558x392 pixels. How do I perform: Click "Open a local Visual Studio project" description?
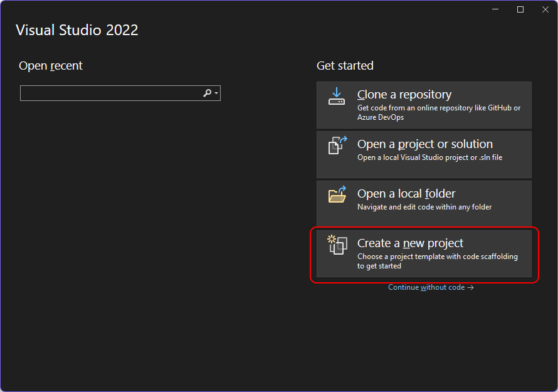pyautogui.click(x=429, y=157)
